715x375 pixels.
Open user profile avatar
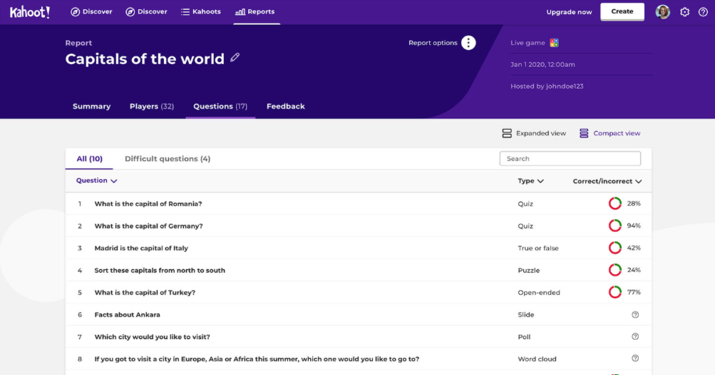point(663,12)
